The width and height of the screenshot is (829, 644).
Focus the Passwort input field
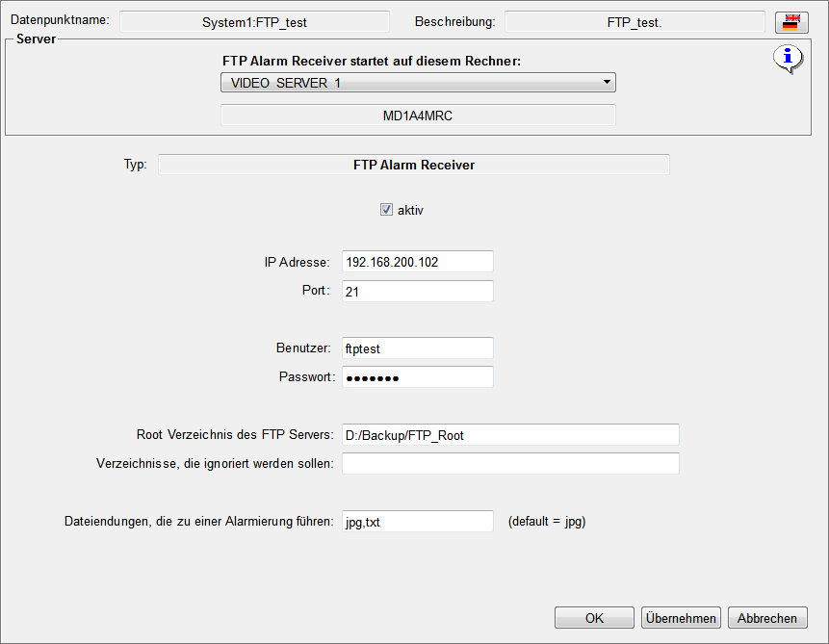(418, 377)
